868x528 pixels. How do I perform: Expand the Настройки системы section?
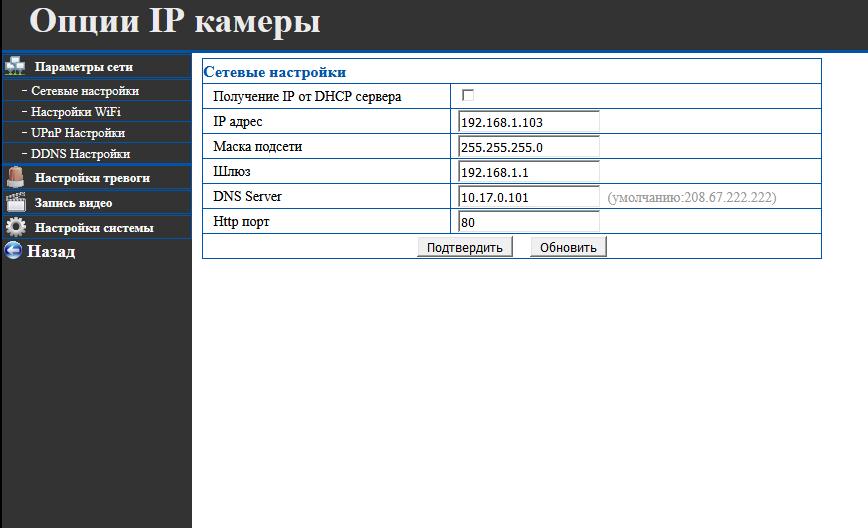coord(94,228)
